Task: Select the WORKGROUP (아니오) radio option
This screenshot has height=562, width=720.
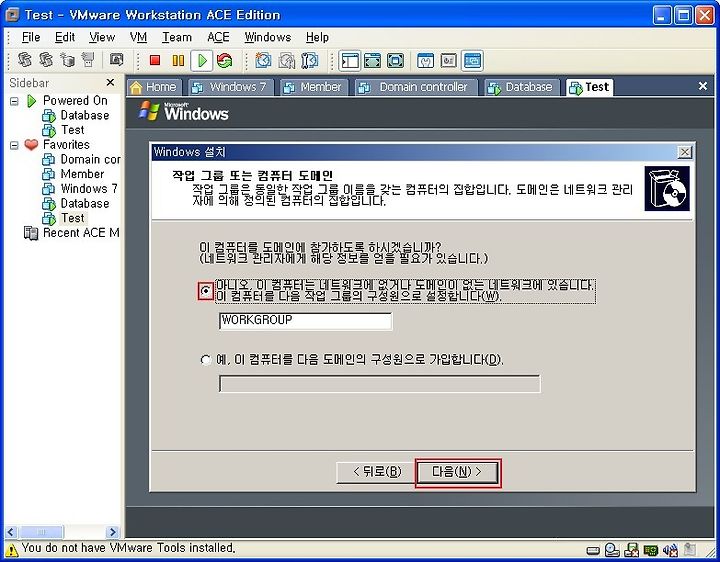Action: click(x=206, y=291)
